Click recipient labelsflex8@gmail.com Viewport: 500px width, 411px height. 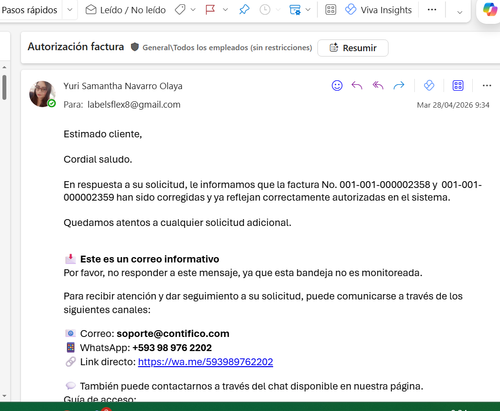point(134,105)
